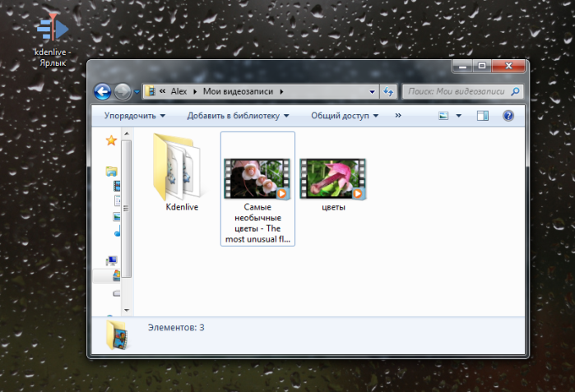The image size is (575, 392).
Task: Click navigation pane scrollbar down arrow
Action: pyautogui.click(x=127, y=311)
